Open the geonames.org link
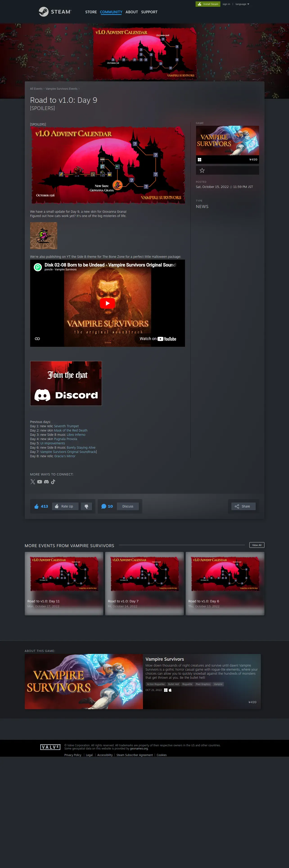 point(139,749)
